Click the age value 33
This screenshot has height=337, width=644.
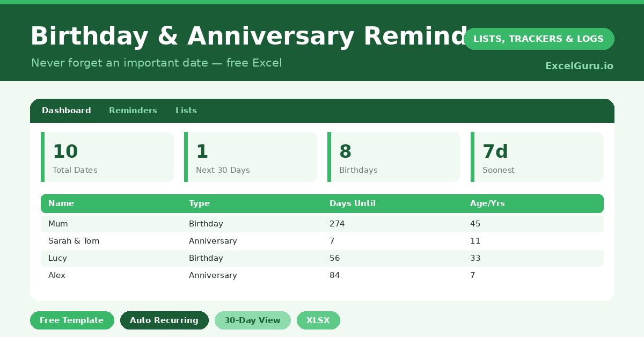(475, 258)
